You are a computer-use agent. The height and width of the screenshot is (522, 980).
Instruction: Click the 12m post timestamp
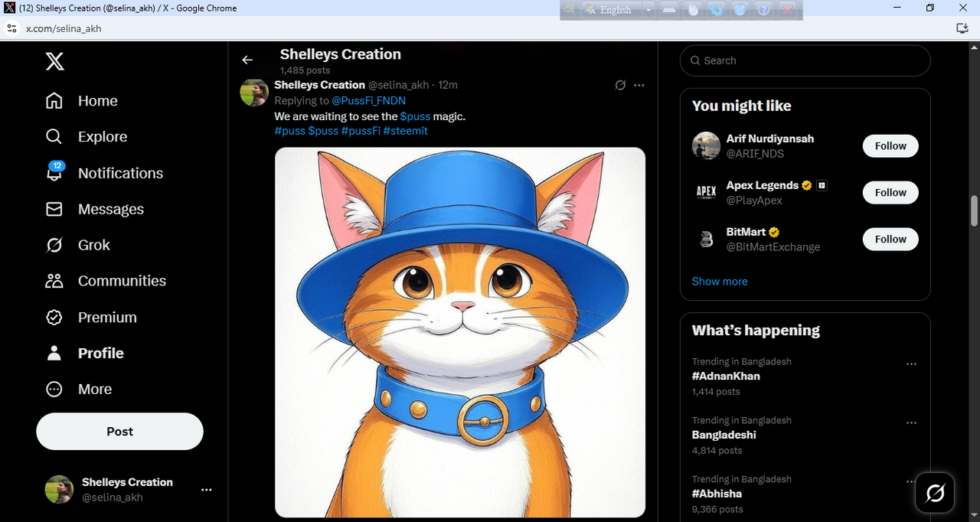[x=448, y=85]
